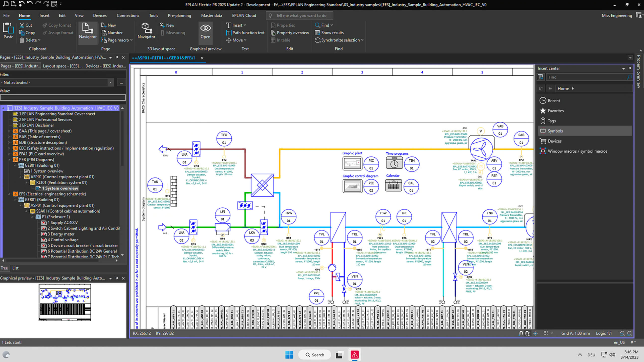Toggle grid display in status bar
Image resolution: width=644 pixels, height=362 pixels.
[546, 333]
